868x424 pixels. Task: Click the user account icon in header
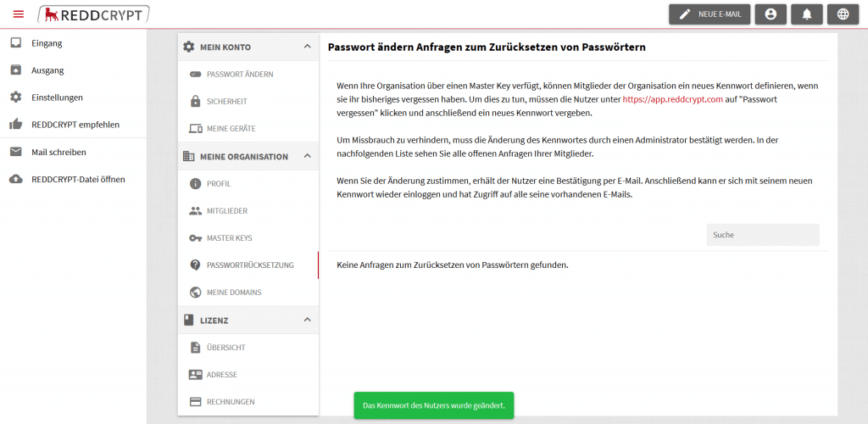click(770, 14)
